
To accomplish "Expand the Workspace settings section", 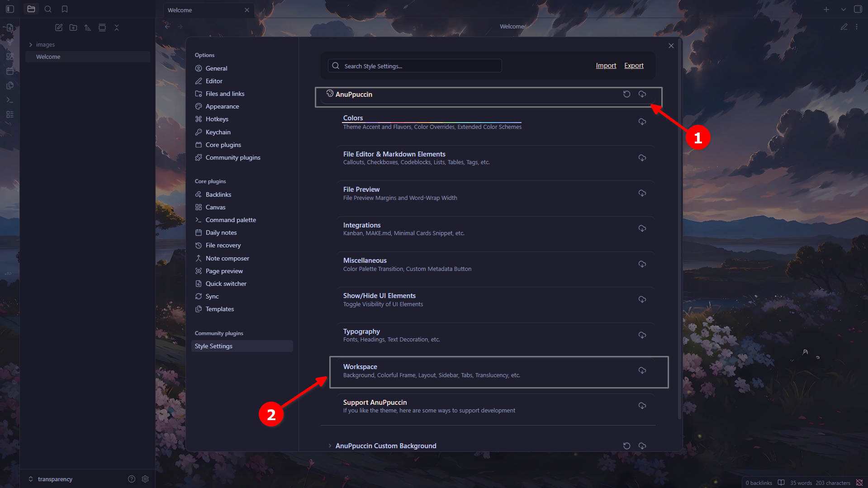I will click(360, 367).
